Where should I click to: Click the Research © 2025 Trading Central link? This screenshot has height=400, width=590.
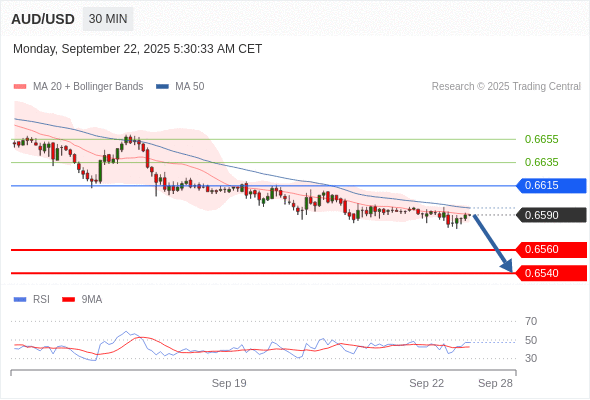click(x=506, y=87)
